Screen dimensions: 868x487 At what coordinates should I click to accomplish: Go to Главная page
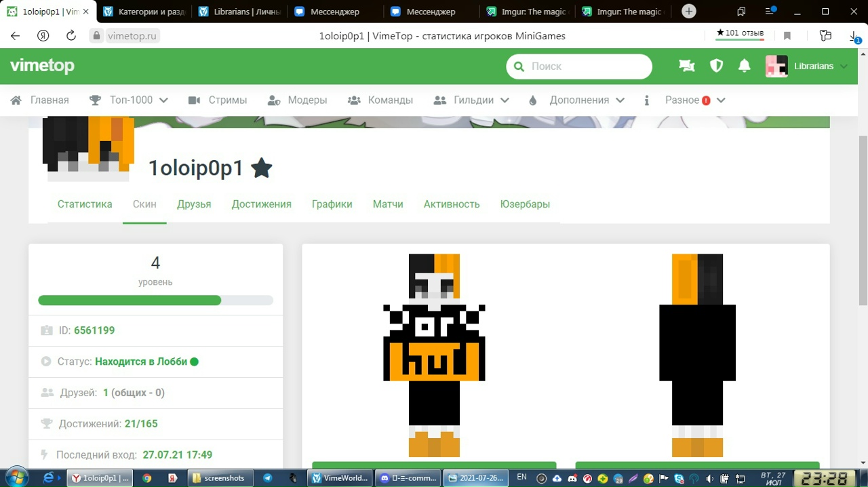click(x=40, y=100)
